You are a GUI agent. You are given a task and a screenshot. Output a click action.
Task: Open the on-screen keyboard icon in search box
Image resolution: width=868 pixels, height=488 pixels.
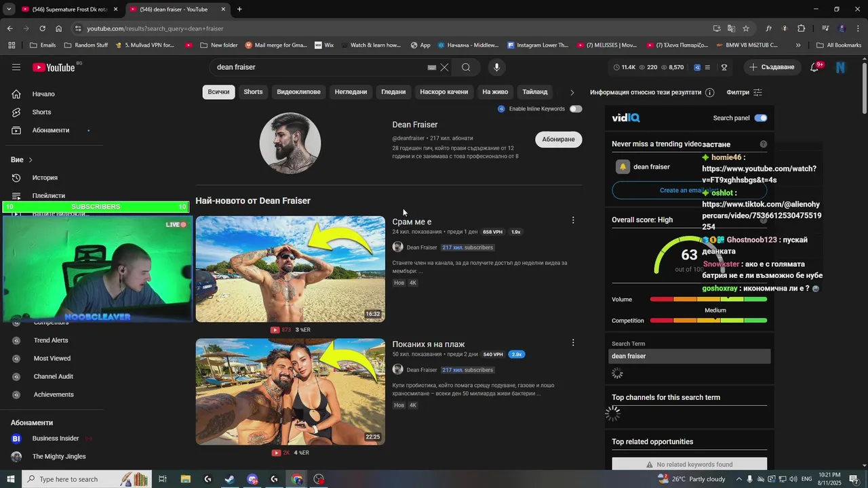click(431, 67)
